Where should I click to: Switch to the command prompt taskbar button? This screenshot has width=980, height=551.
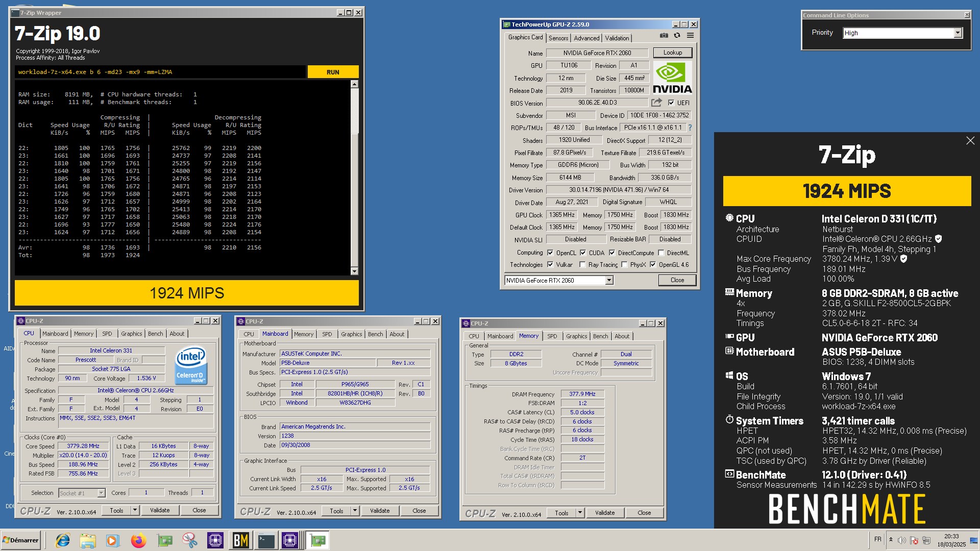click(266, 540)
